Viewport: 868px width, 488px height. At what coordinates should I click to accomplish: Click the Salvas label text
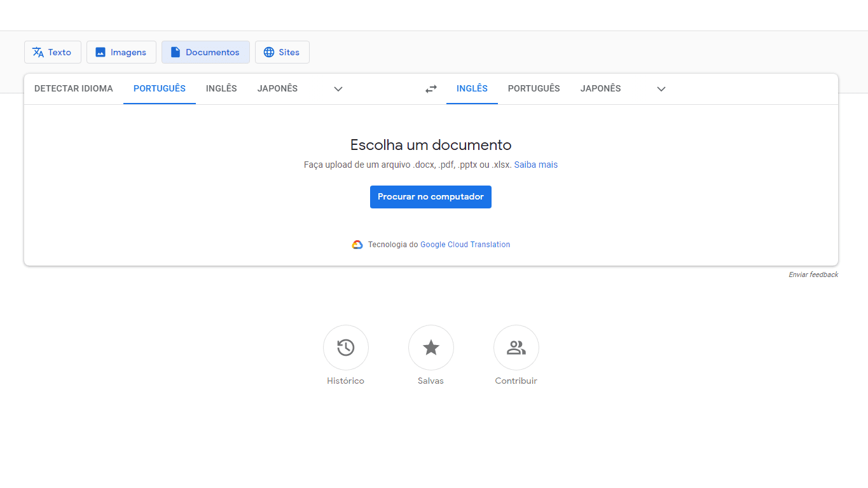pyautogui.click(x=431, y=381)
